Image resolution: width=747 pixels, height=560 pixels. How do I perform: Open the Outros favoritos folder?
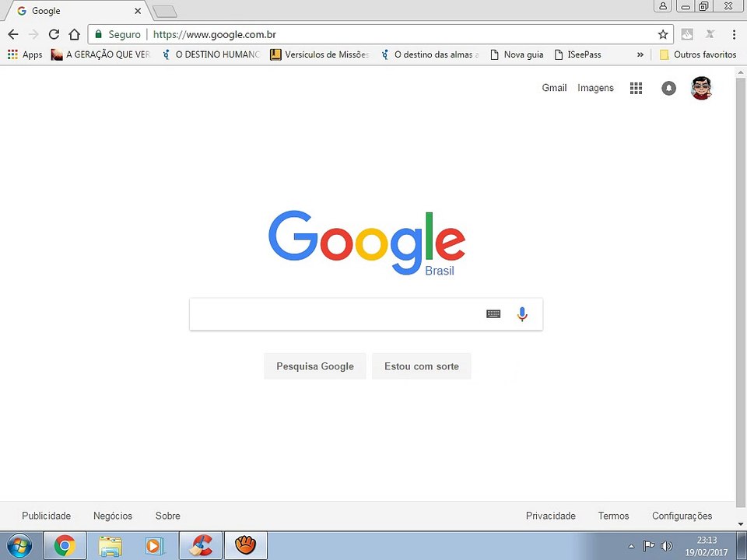pyautogui.click(x=698, y=54)
